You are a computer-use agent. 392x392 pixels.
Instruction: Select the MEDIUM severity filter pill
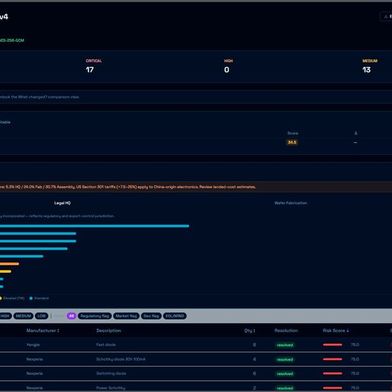(x=23, y=316)
